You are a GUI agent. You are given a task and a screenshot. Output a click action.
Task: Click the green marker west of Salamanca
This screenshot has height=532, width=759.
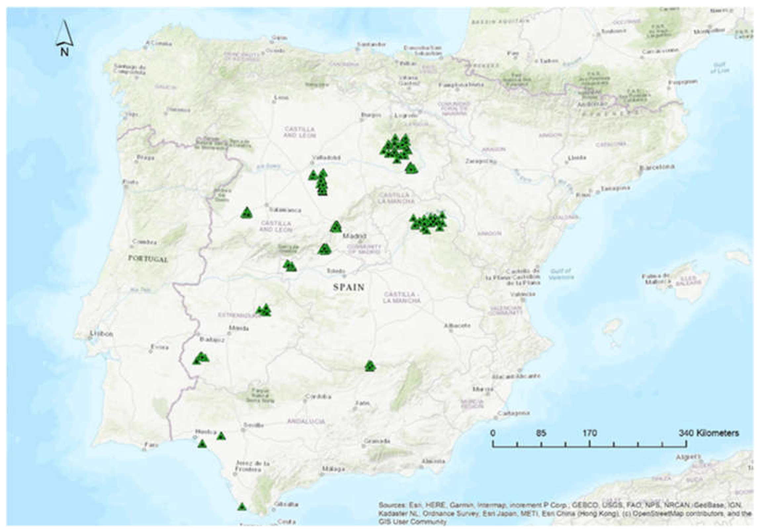pyautogui.click(x=246, y=213)
